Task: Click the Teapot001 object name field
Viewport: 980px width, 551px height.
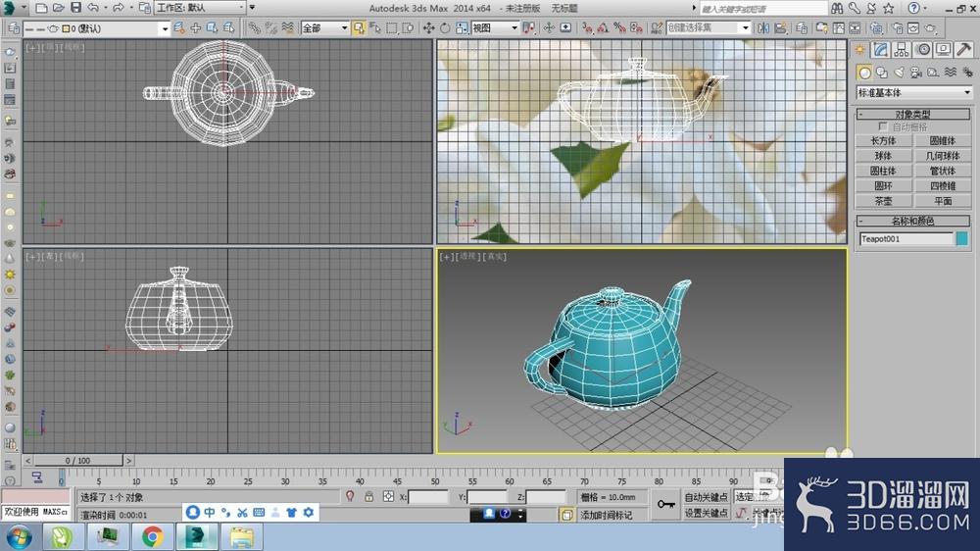Action: [x=906, y=239]
